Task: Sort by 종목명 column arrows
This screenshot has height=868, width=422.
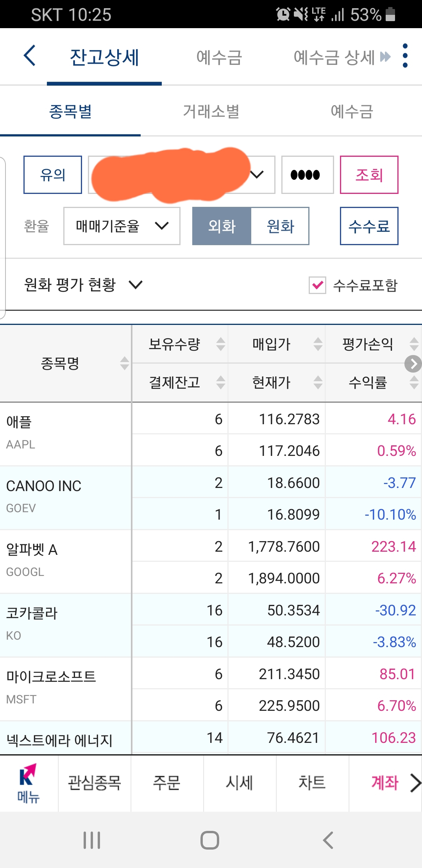Action: (x=125, y=363)
